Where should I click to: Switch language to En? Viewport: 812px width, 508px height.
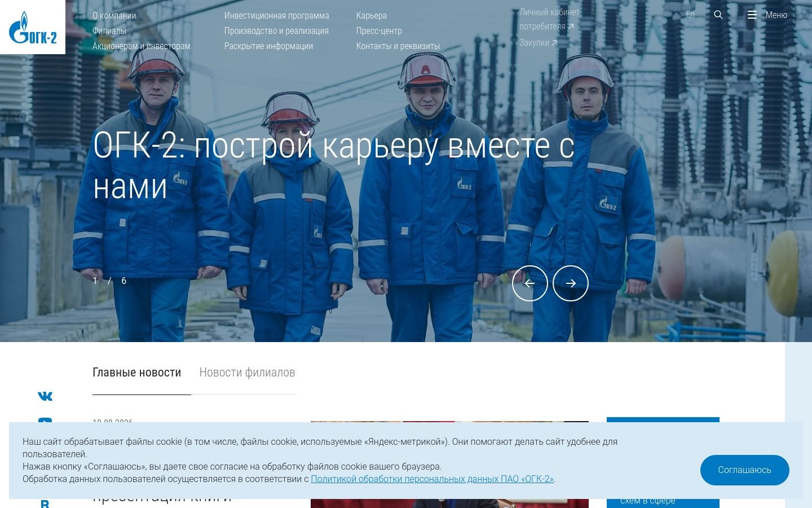[690, 15]
